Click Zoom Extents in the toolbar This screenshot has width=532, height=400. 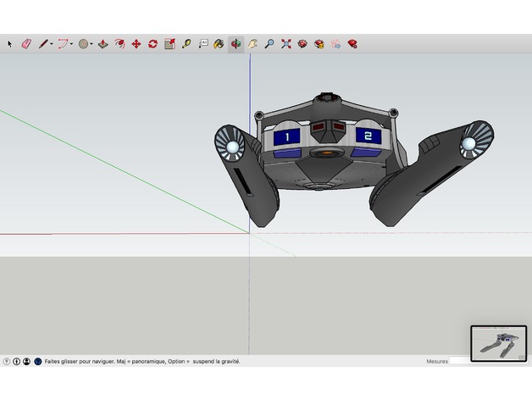286,43
